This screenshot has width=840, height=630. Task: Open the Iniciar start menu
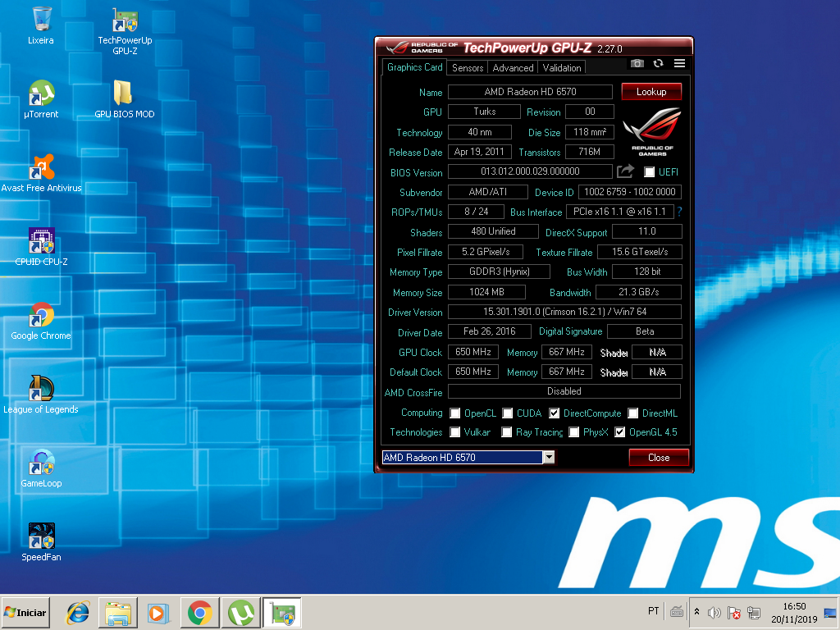coord(25,612)
